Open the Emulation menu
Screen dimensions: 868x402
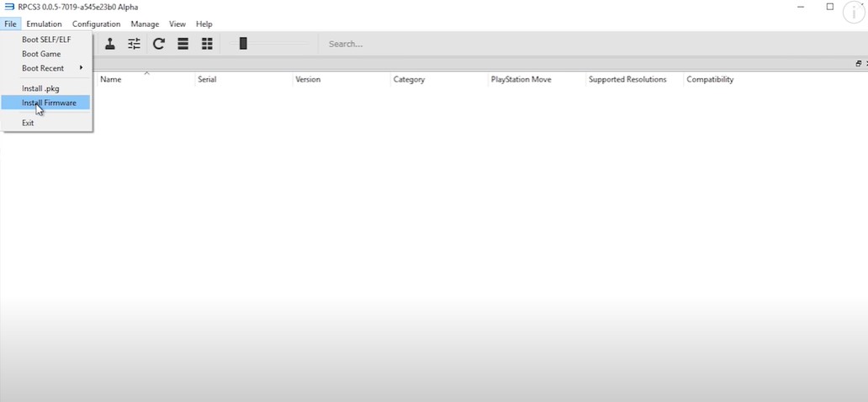tap(44, 24)
